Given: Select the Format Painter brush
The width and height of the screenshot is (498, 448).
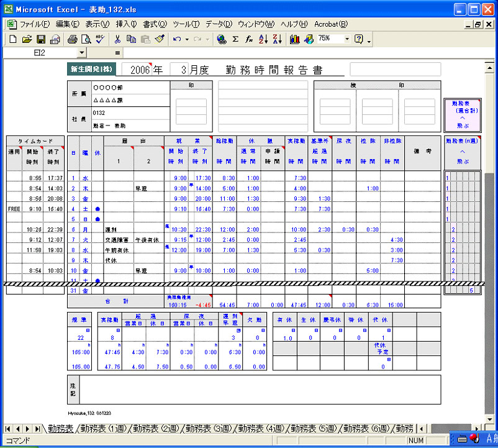Looking at the screenshot, I should click(160, 39).
